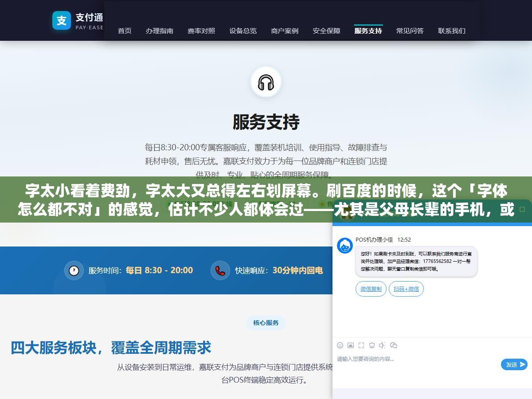Image resolution: width=532 pixels, height=399 pixels.
Task: Click the 四大服务板块，覆盖全周期需求 heading
Action: tap(111, 348)
